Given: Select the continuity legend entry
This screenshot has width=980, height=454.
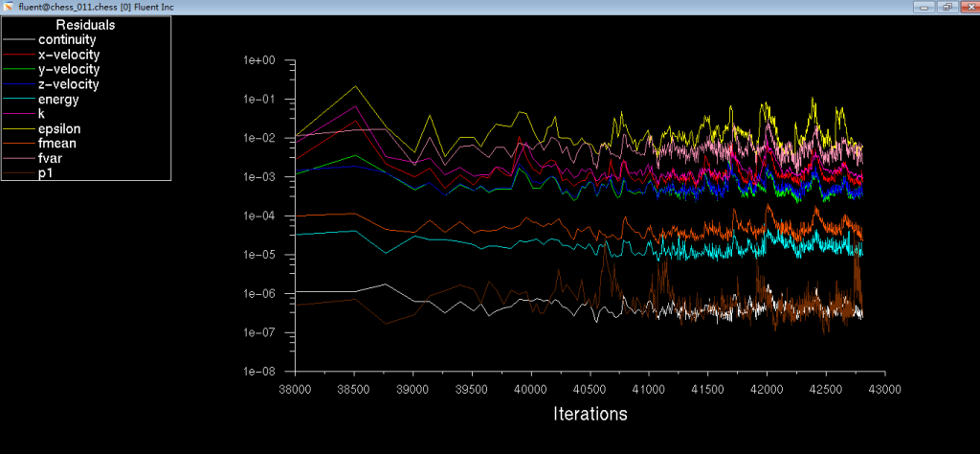Looking at the screenshot, I should coord(68,40).
